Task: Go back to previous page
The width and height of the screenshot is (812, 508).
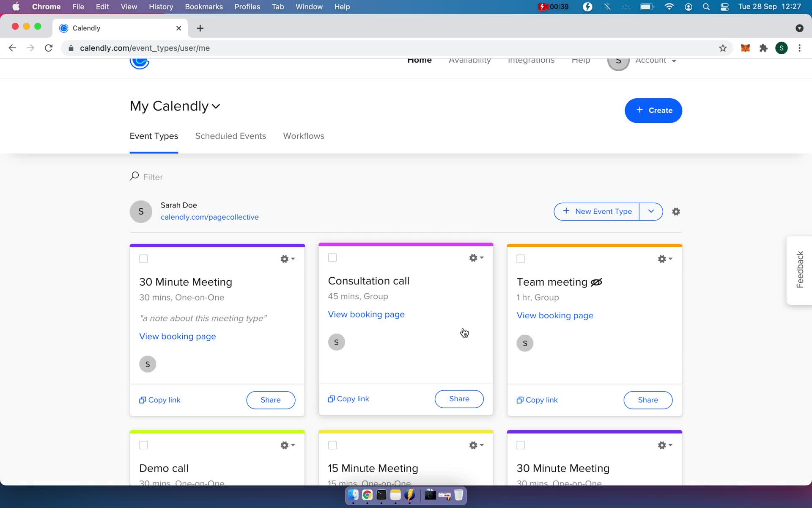Action: tap(12, 48)
